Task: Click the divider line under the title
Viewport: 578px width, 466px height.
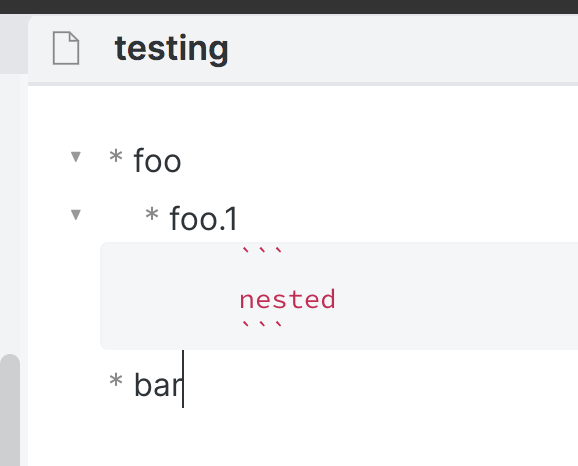Action: tap(303, 84)
